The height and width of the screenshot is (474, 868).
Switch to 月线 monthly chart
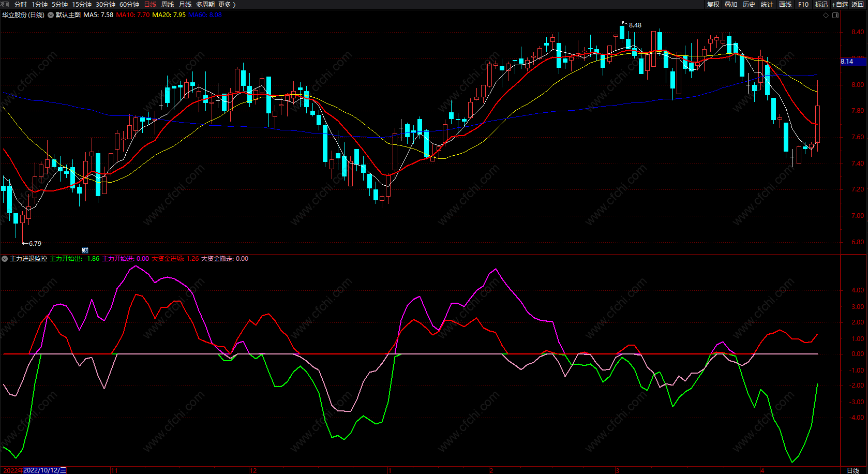185,5
